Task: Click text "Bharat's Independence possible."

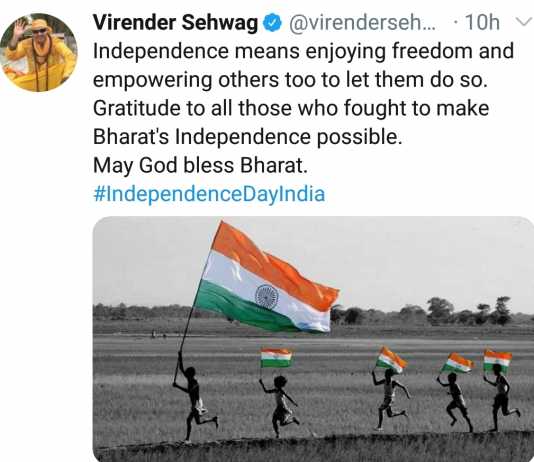Action: 248,137
